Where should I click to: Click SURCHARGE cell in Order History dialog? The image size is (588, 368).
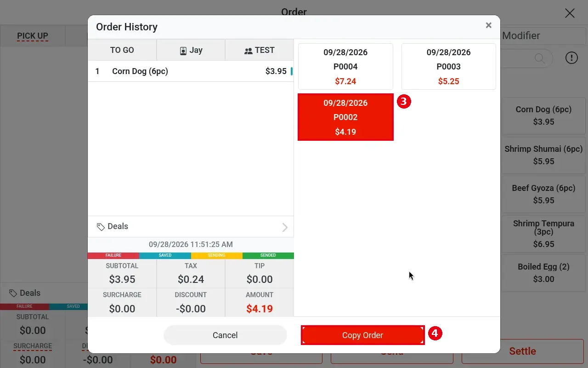point(122,303)
